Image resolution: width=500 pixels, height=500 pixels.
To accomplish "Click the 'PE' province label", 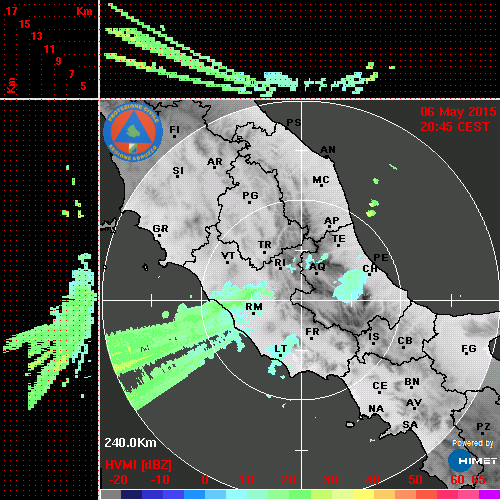I will [381, 258].
